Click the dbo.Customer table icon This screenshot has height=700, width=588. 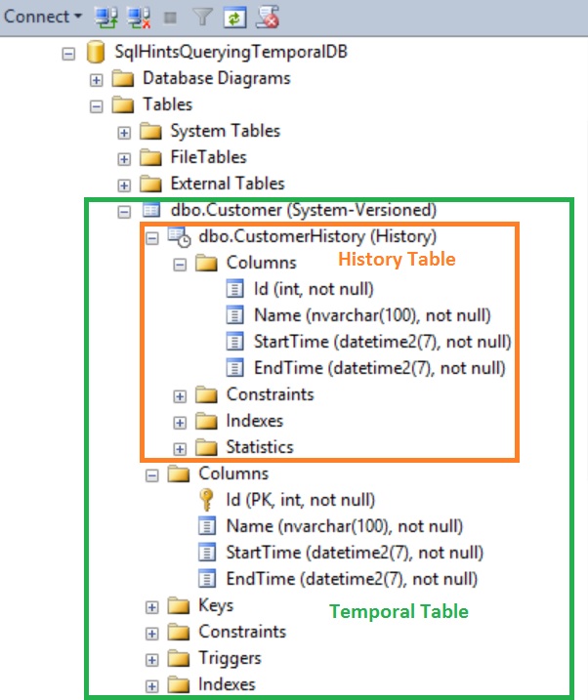(x=150, y=210)
